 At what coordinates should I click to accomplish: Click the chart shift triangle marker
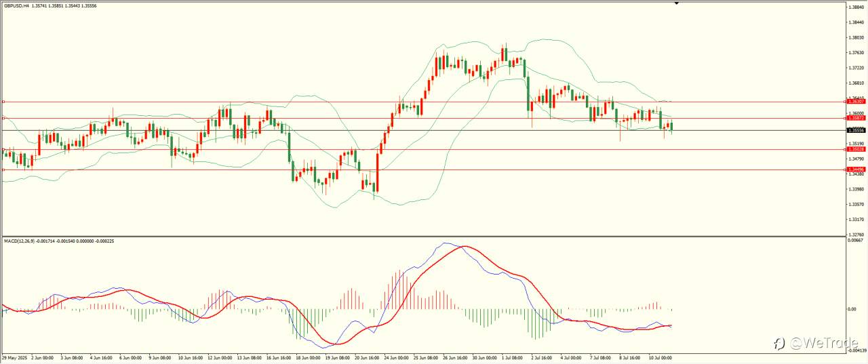(676, 3)
